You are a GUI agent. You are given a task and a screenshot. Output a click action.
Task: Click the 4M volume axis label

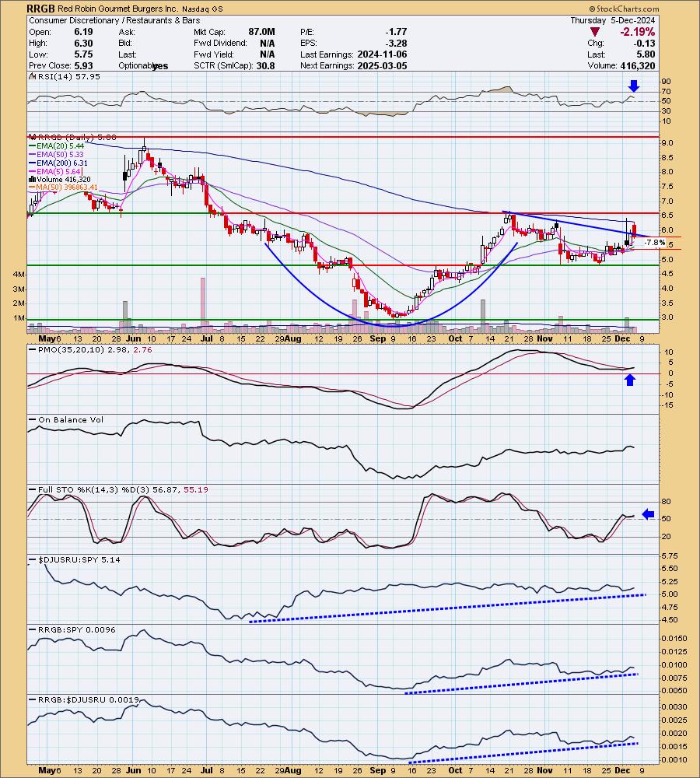[19, 275]
